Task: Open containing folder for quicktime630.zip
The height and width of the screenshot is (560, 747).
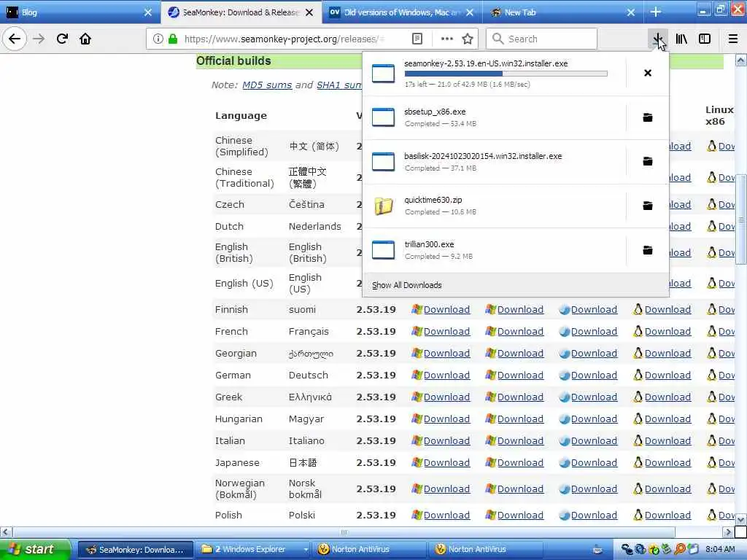Action: click(x=648, y=206)
